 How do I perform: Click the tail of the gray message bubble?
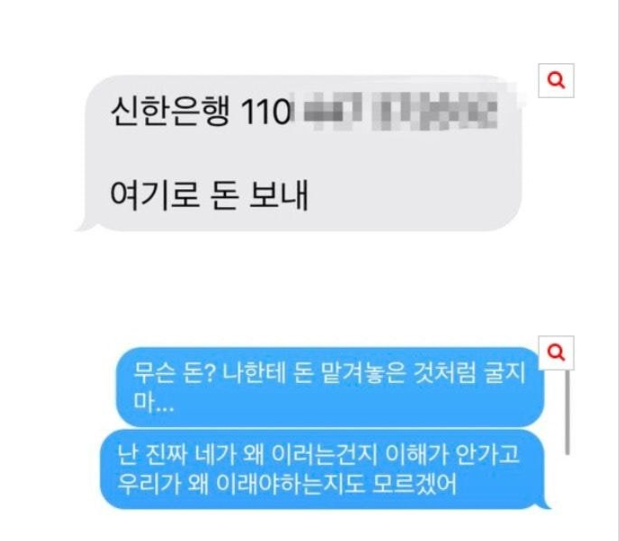tap(85, 226)
